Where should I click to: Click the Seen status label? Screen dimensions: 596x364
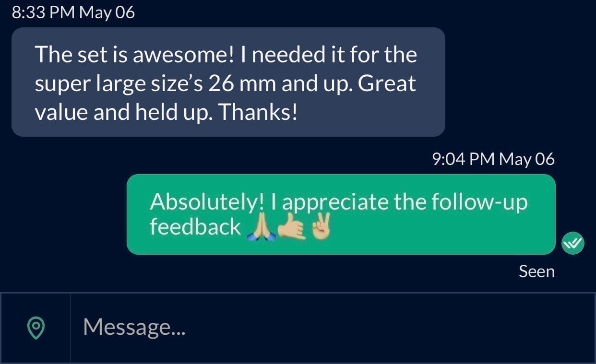click(x=536, y=271)
